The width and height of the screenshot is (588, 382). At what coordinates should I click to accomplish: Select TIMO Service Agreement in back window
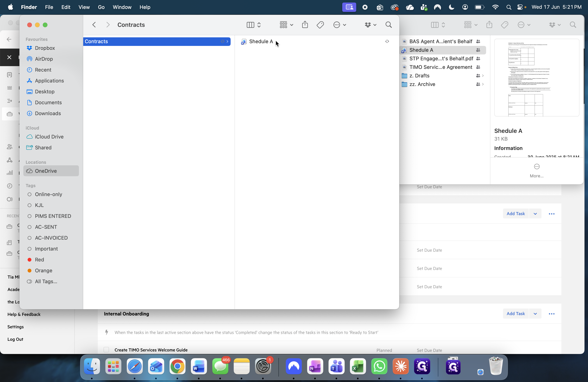(x=441, y=67)
